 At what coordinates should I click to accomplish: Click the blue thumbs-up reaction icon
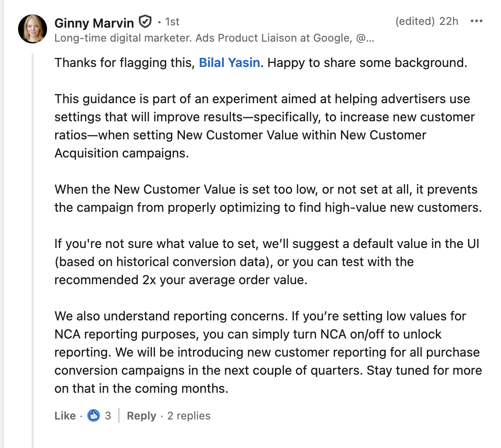click(94, 415)
